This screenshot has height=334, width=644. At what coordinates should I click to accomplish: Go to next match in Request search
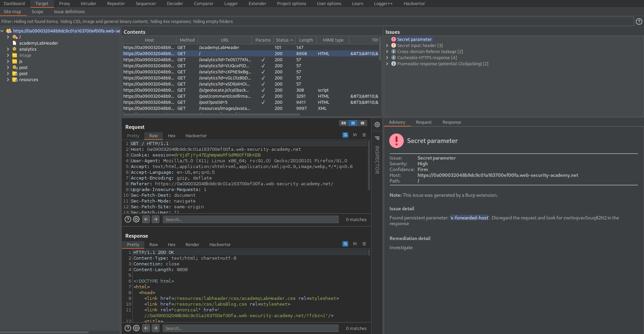pyautogui.click(x=155, y=219)
